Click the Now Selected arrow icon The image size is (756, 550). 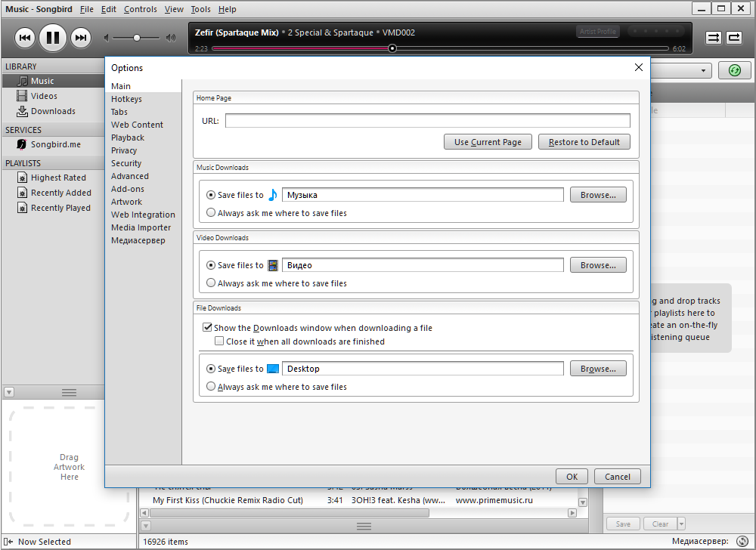click(x=8, y=542)
